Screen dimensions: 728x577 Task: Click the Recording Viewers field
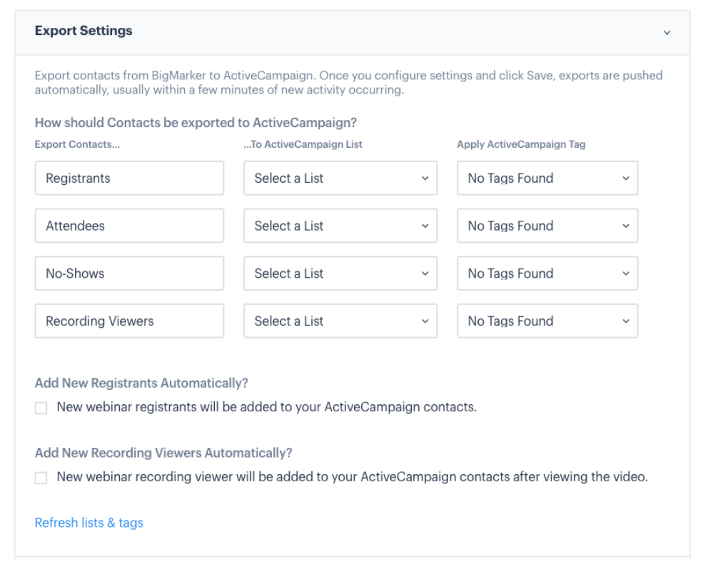[x=129, y=321]
